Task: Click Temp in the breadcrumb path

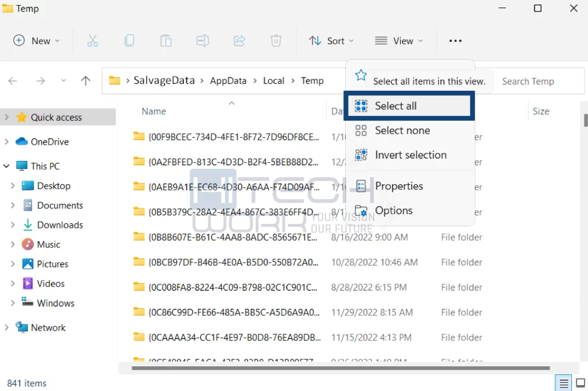Action: pos(312,80)
